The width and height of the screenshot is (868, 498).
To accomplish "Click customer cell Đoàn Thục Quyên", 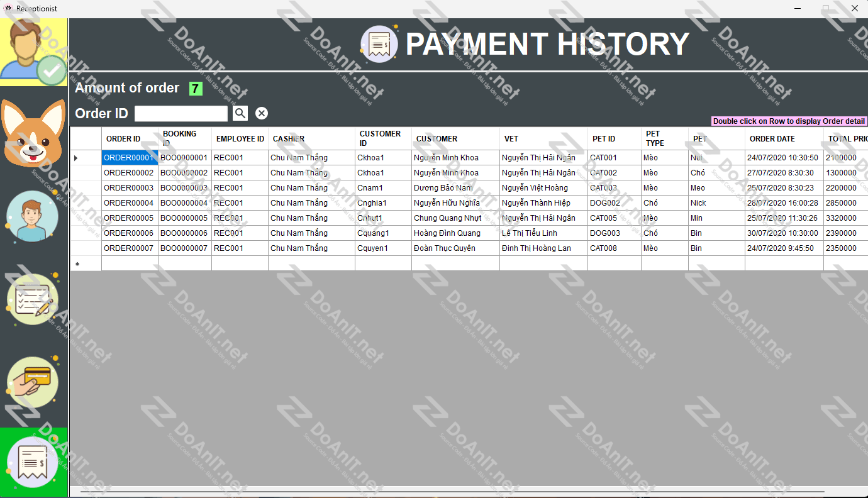I will (x=455, y=248).
